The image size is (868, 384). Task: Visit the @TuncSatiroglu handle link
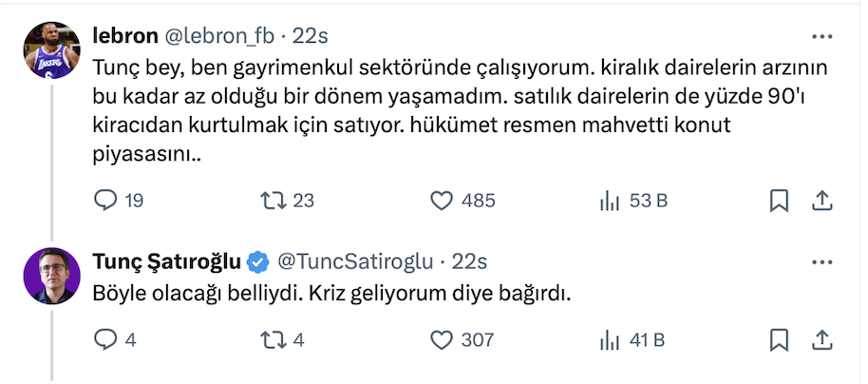click(353, 261)
